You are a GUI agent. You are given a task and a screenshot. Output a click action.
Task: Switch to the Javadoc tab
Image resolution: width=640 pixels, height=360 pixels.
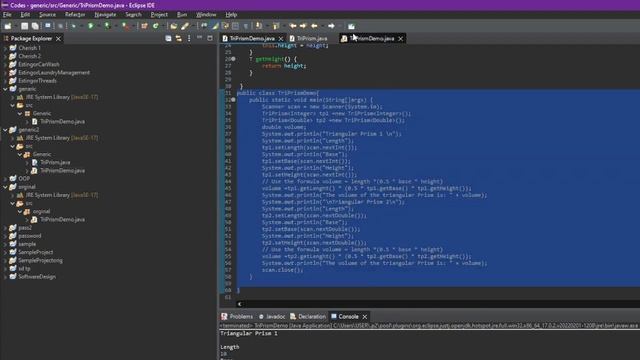pos(272,316)
